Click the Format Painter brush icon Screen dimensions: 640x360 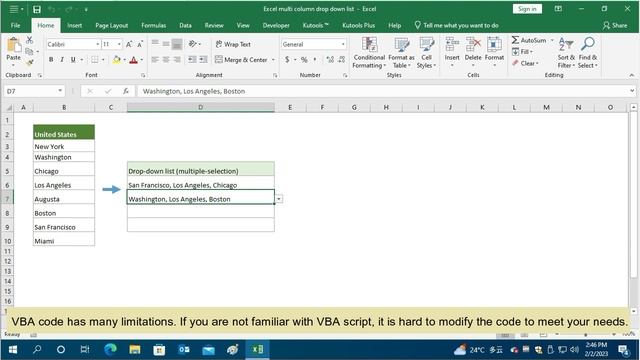[x=29, y=62]
